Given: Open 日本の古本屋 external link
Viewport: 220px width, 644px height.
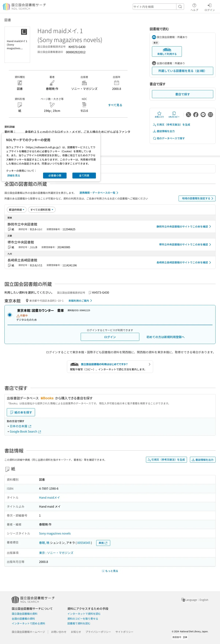Looking at the screenshot, I should [21, 426].
